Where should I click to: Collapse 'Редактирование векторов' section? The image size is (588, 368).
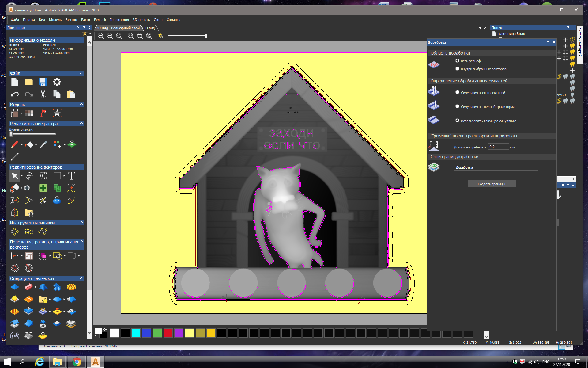click(81, 167)
